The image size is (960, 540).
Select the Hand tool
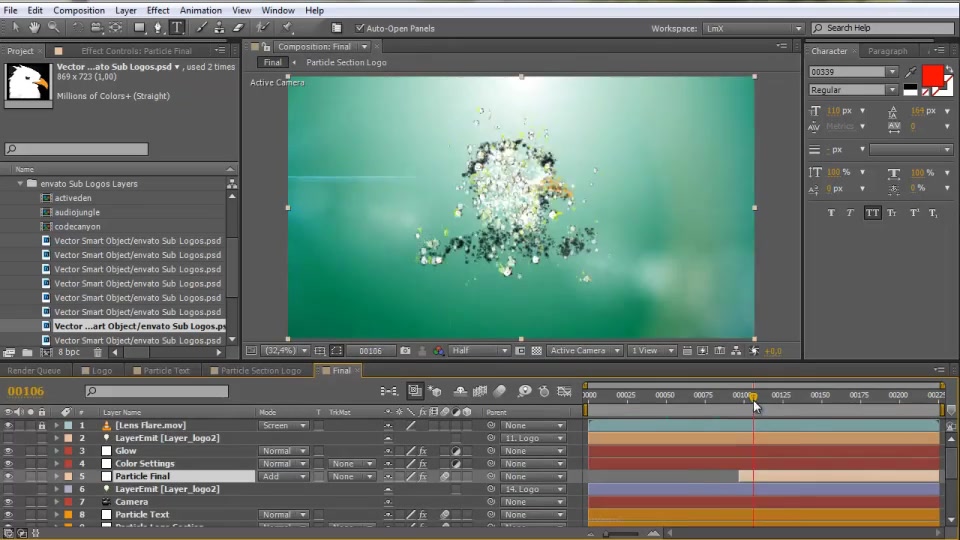point(34,28)
